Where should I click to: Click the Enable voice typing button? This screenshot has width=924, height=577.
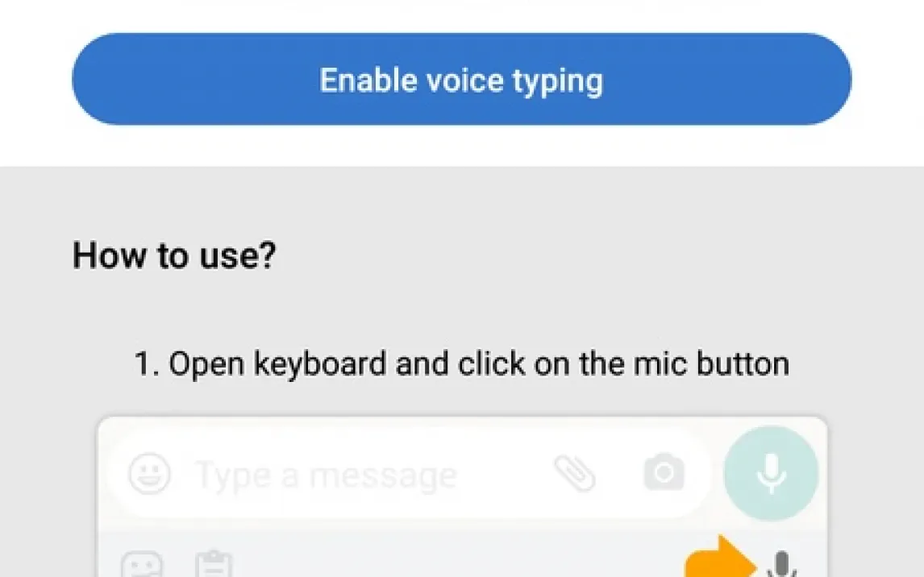461,79
